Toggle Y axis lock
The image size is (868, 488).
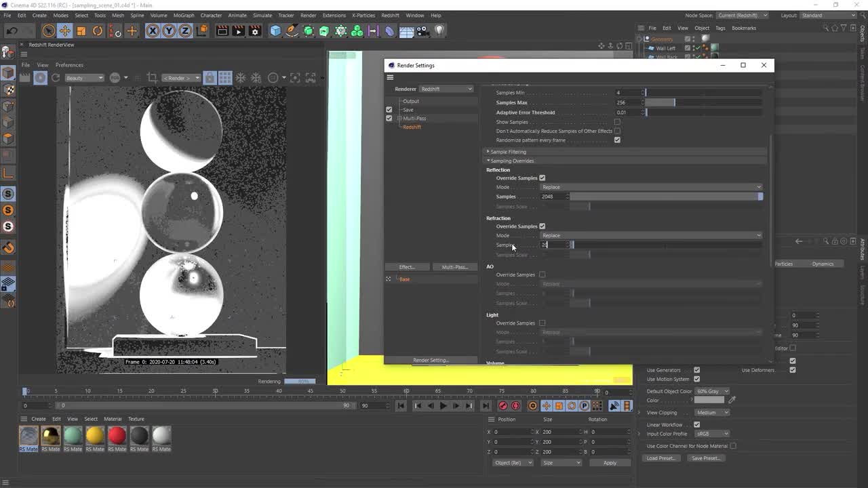[x=169, y=30]
